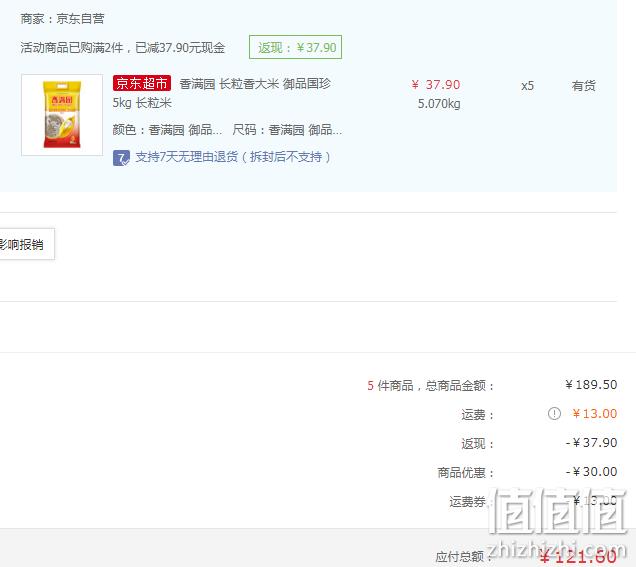Select the 商品优惠： label
This screenshot has height=567, width=636.
click(x=466, y=472)
